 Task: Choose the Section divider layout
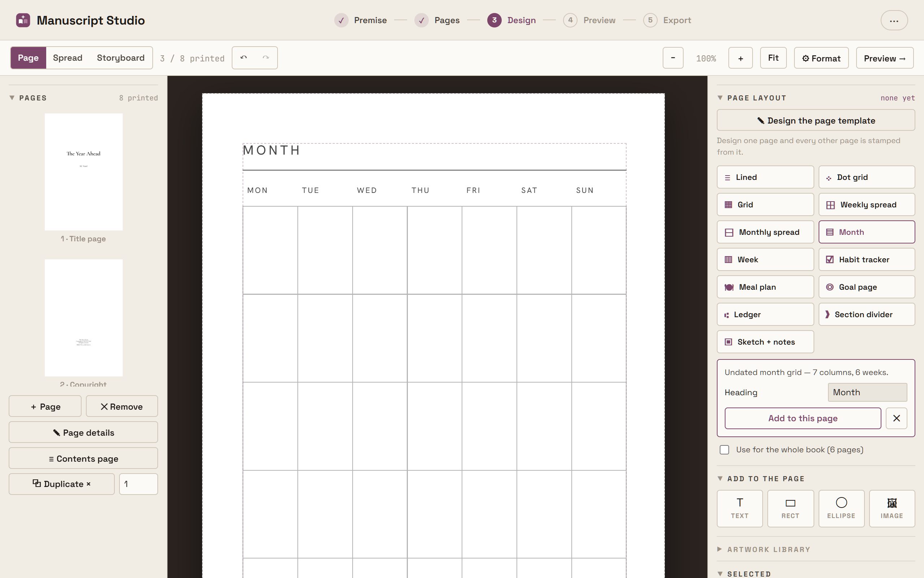(x=867, y=315)
